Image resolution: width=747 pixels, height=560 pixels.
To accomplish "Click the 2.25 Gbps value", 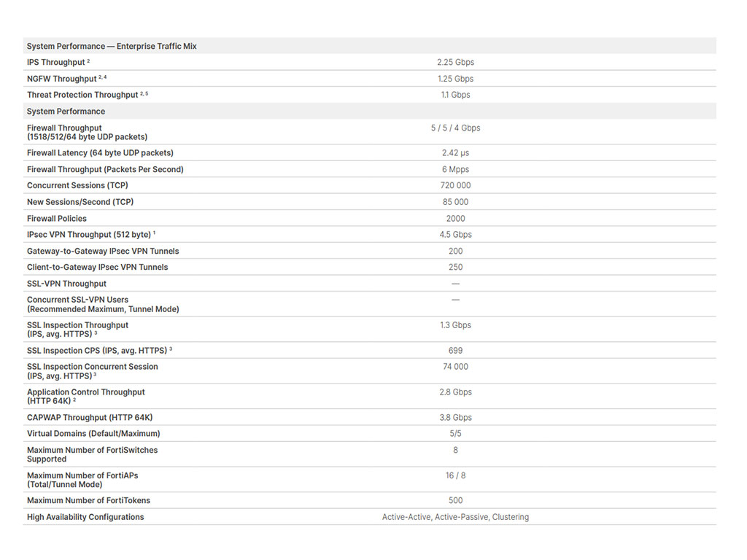I will point(455,63).
